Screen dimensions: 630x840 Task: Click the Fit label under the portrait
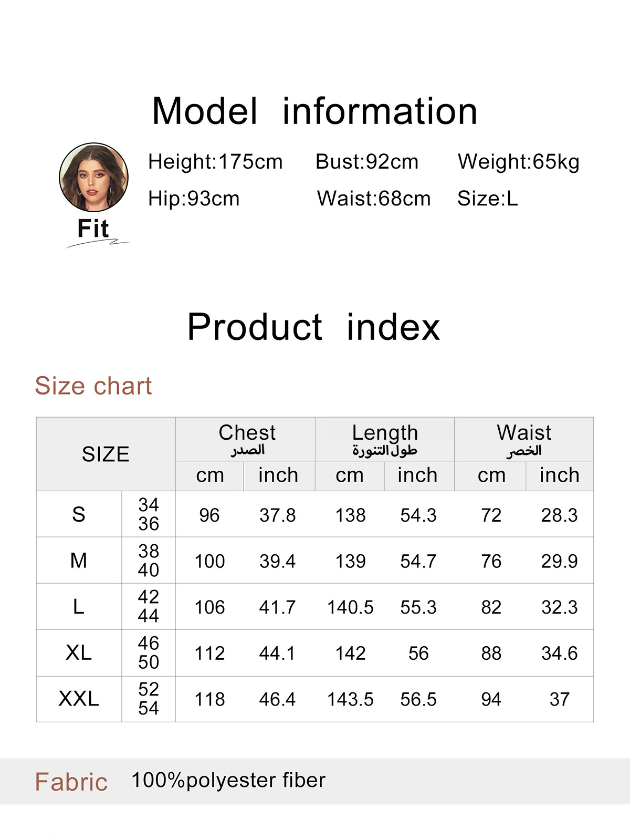(93, 229)
